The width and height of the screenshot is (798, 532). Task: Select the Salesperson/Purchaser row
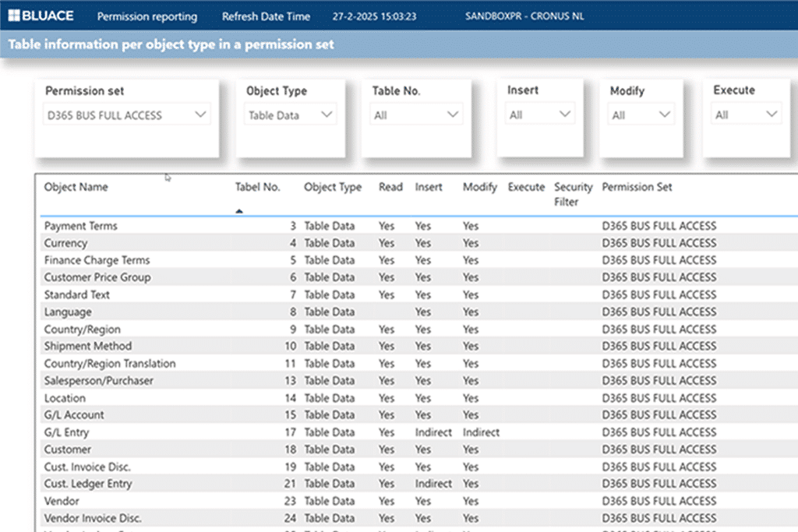99,381
